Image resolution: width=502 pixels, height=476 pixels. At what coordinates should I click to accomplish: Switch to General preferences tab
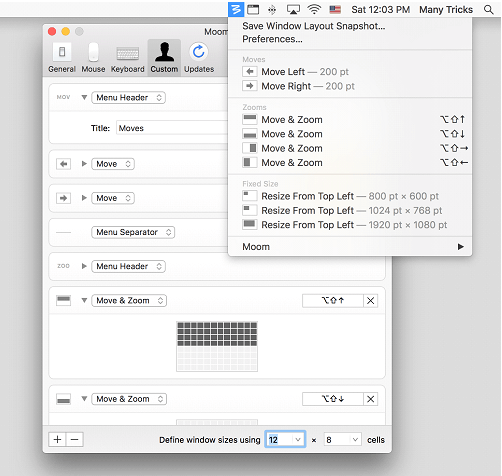click(x=62, y=58)
